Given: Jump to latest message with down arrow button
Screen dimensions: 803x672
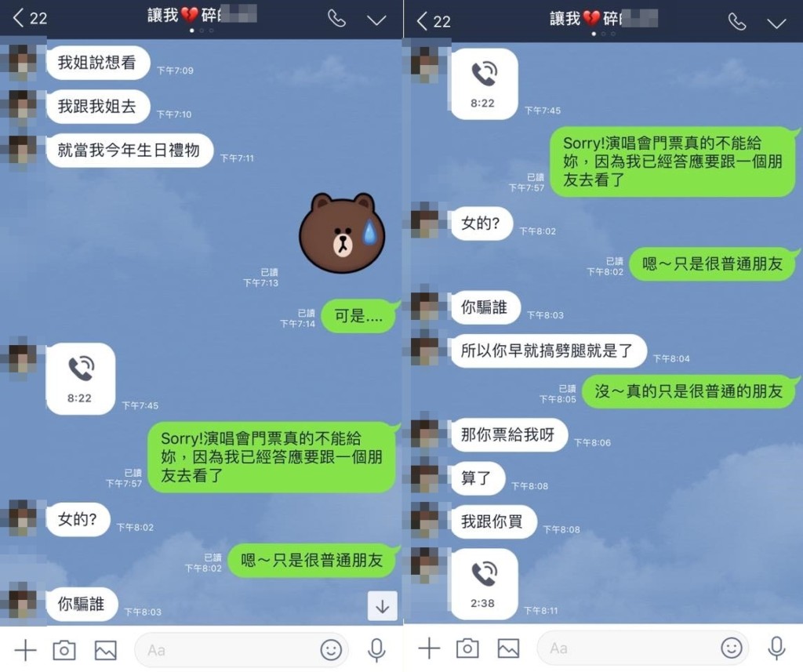Looking at the screenshot, I should (382, 606).
